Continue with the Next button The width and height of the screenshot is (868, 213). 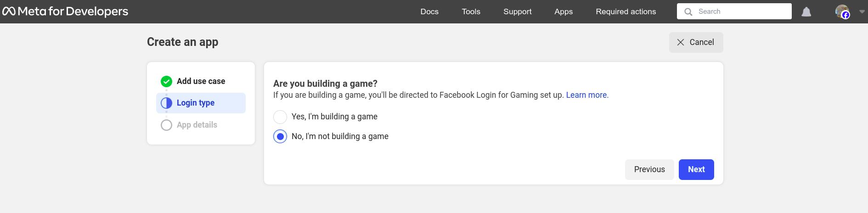tap(696, 169)
